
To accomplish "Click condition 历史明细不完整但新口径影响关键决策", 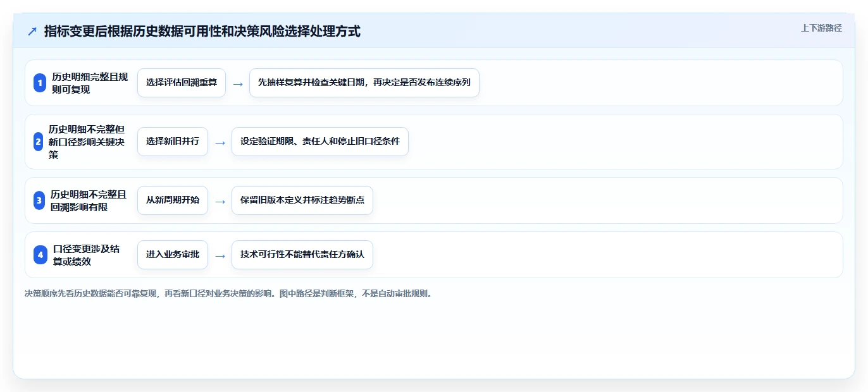I will click(87, 142).
